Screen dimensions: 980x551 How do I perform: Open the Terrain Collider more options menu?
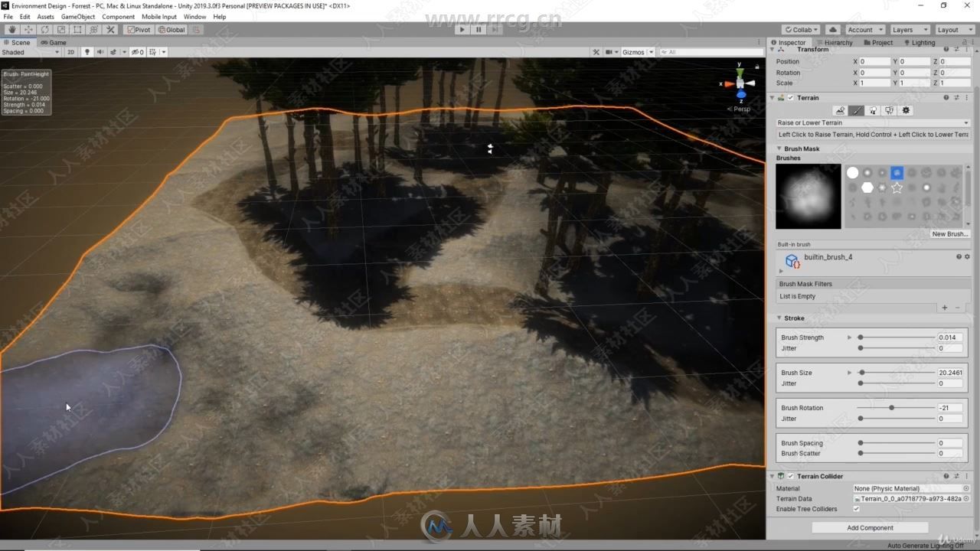pos(966,476)
